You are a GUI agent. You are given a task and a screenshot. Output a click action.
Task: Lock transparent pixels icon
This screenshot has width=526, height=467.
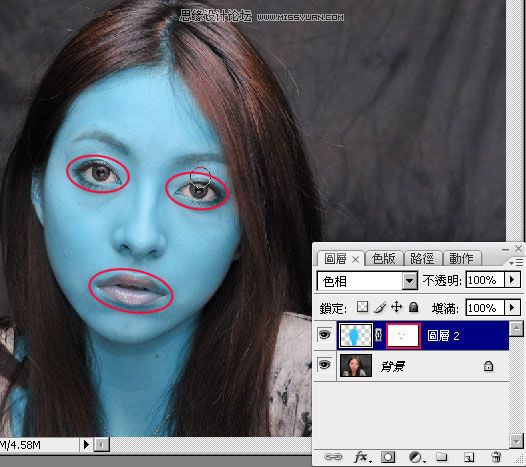coord(362,307)
